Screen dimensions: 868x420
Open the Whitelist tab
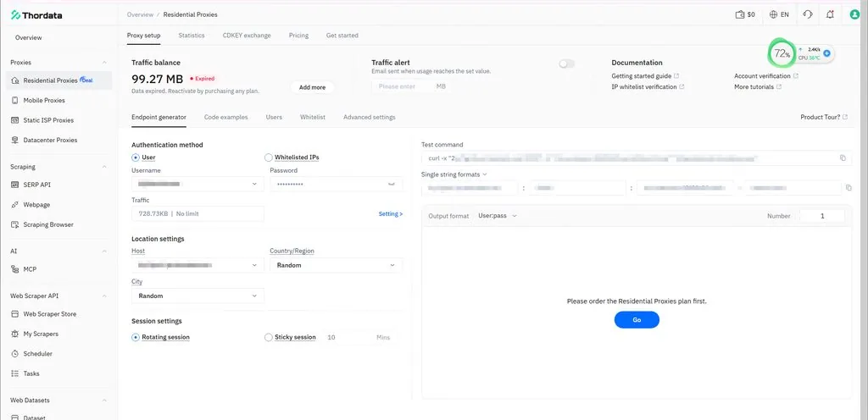[313, 117]
